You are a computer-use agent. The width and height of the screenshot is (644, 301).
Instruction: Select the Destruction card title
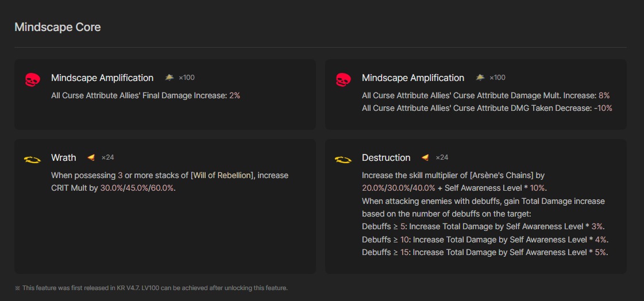386,158
